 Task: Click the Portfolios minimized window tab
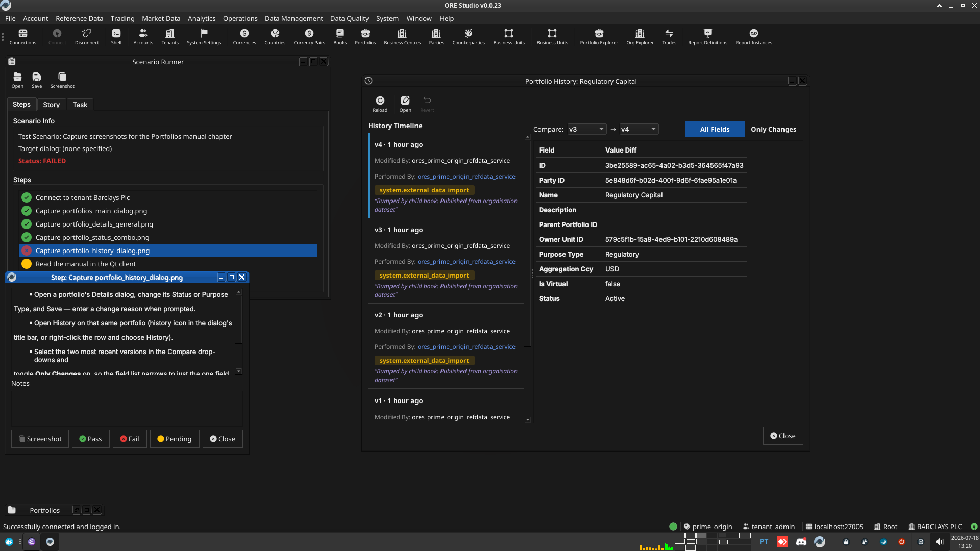point(44,510)
